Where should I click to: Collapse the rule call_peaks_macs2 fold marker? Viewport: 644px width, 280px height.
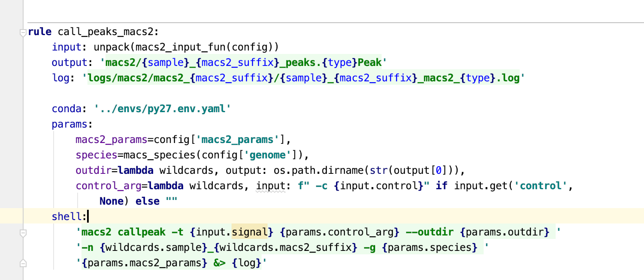23,33
